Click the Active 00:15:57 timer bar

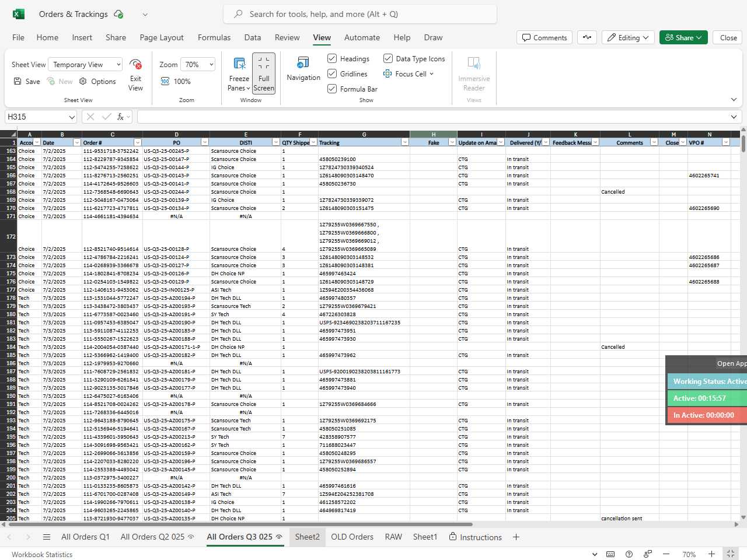tap(707, 398)
